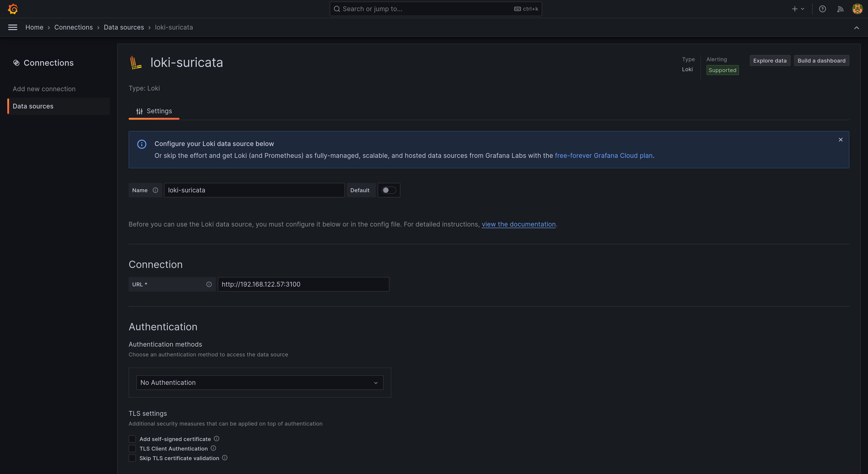Viewport: 868px width, 474px height.
Task: Click the Connections sidebar heading
Action: pos(49,63)
